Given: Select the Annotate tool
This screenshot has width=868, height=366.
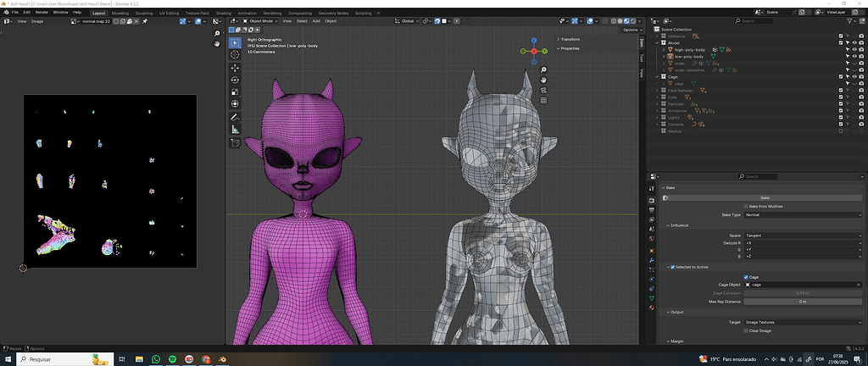Looking at the screenshot, I should tap(235, 117).
